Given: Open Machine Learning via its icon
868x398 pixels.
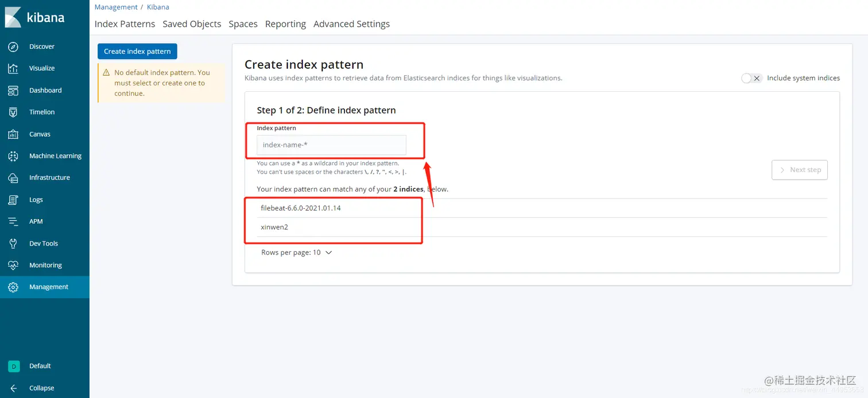Looking at the screenshot, I should pyautogui.click(x=13, y=156).
